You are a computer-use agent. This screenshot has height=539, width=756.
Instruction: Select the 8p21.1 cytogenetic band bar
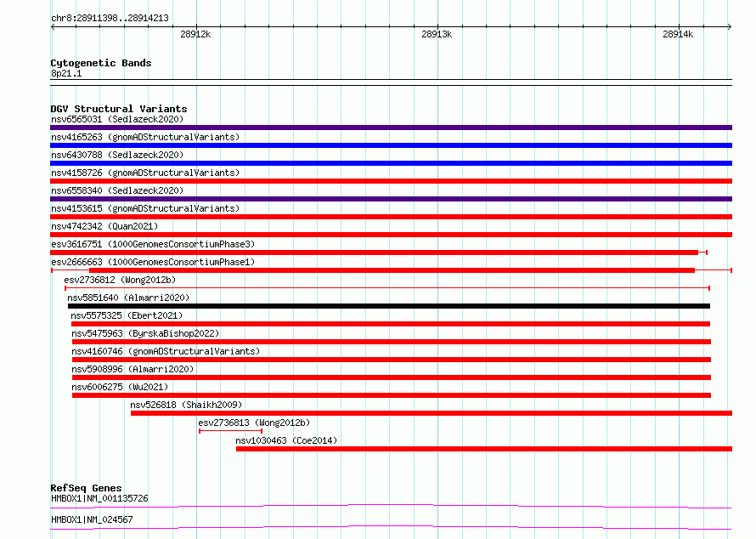(391, 82)
